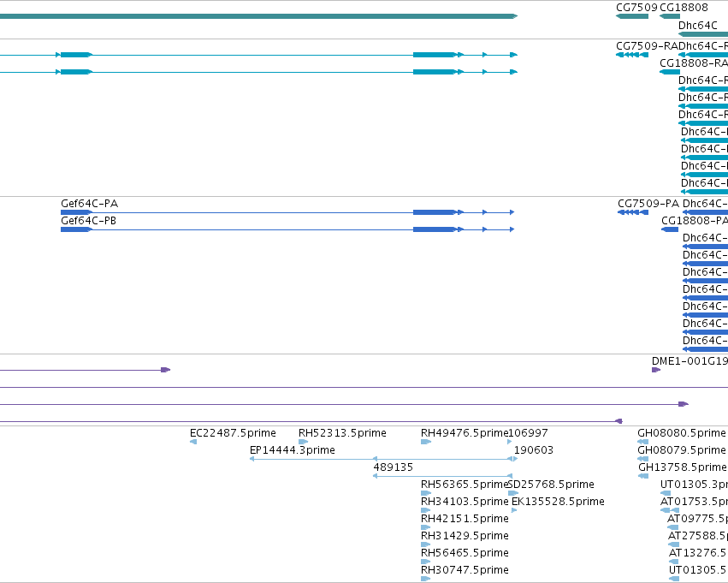Select the CG7509-RA transcript
728x583 pixels.
[632, 55]
